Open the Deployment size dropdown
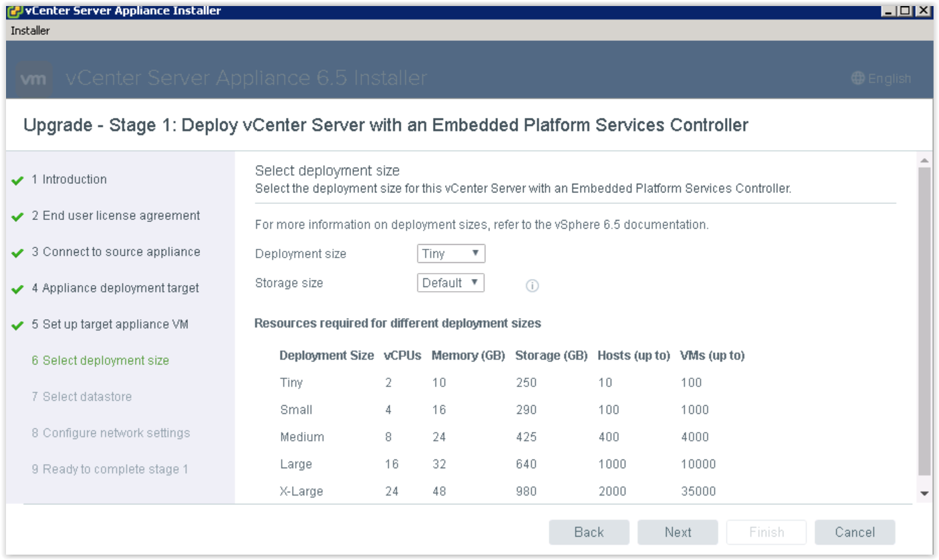This screenshot has width=939, height=560. pyautogui.click(x=451, y=254)
